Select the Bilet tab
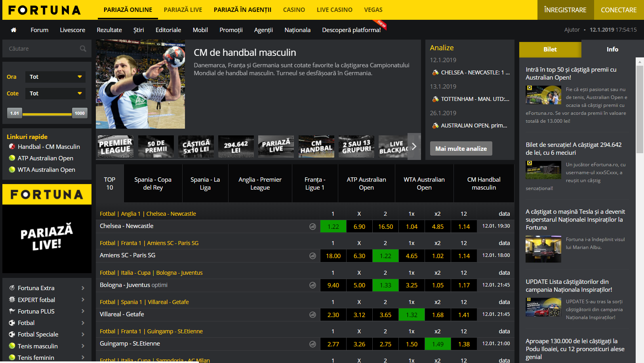 550,49
